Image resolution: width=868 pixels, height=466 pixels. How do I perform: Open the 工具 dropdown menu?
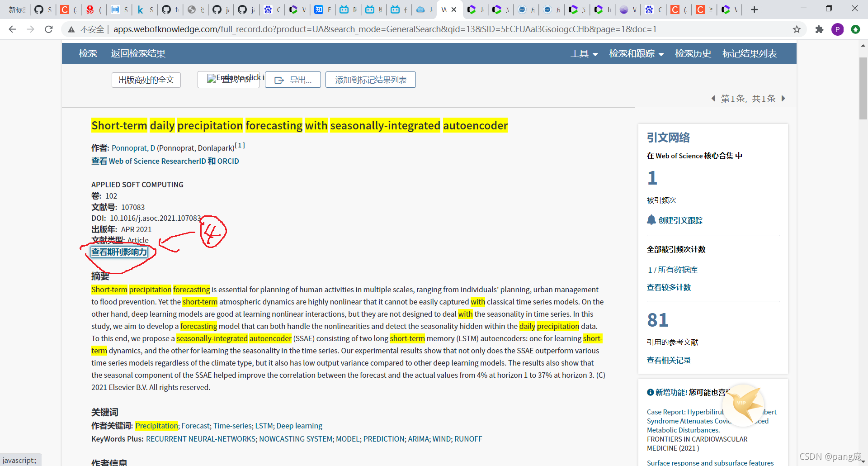point(584,53)
